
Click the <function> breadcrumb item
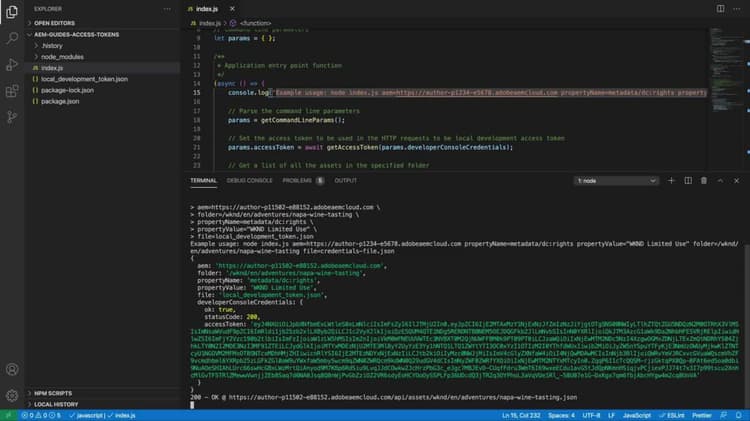point(255,23)
